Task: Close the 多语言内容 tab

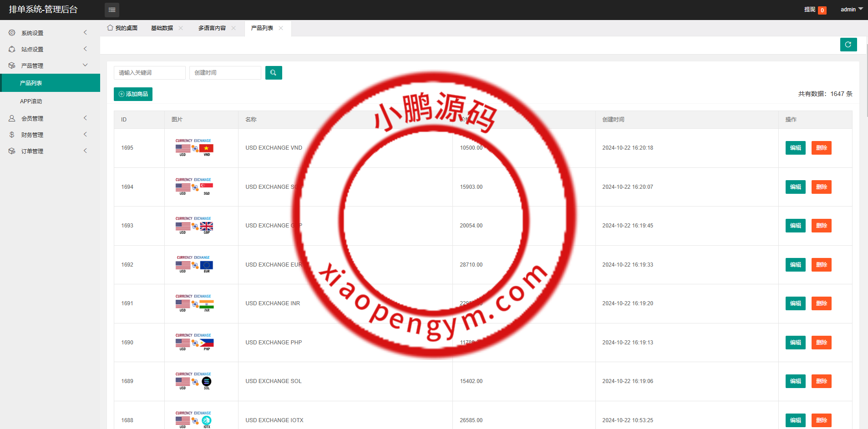Action: coord(233,28)
